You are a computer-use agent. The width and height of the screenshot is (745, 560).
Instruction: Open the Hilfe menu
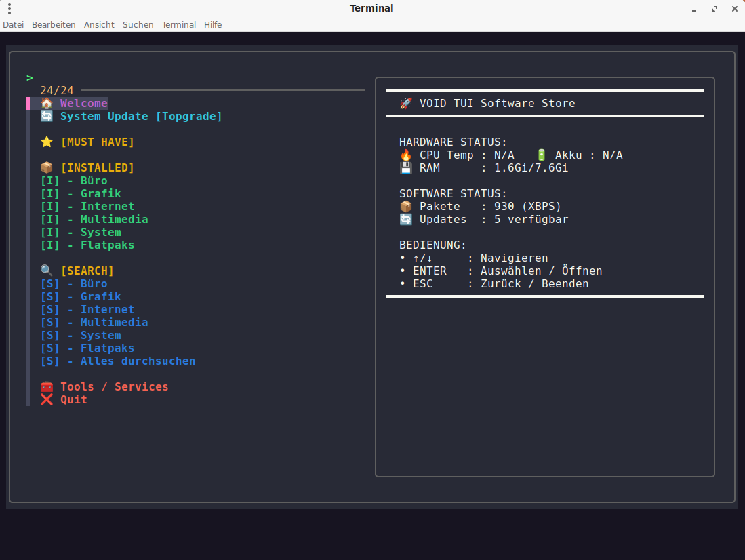[x=213, y=25]
